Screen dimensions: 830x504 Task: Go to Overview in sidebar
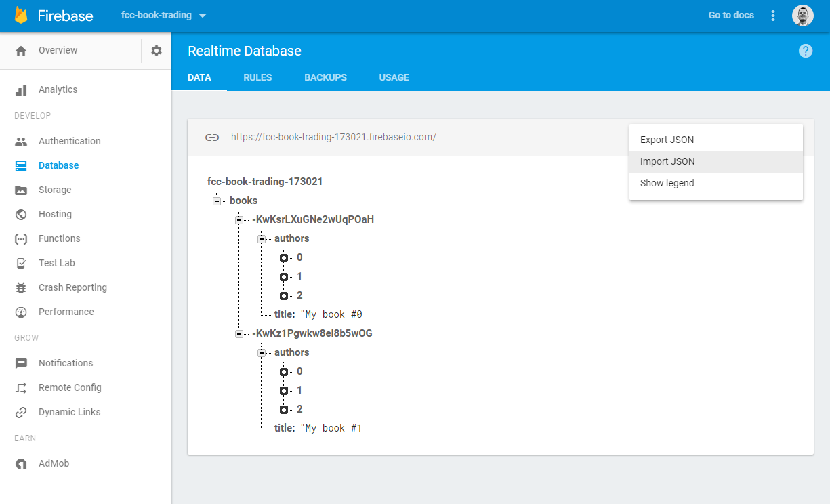click(58, 50)
